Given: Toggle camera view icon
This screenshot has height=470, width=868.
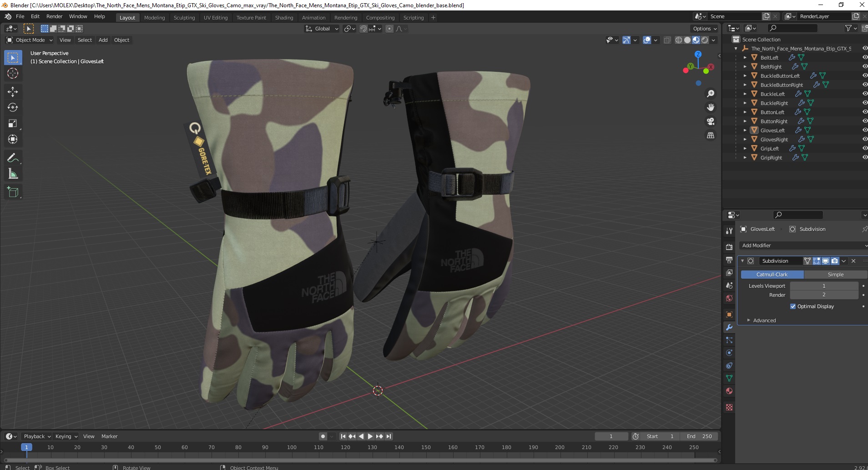Looking at the screenshot, I should point(710,121).
